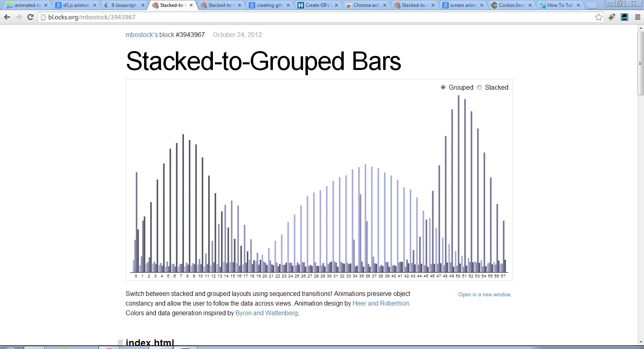Close the creating gifs tab
644x349 pixels.
pos(288,5)
